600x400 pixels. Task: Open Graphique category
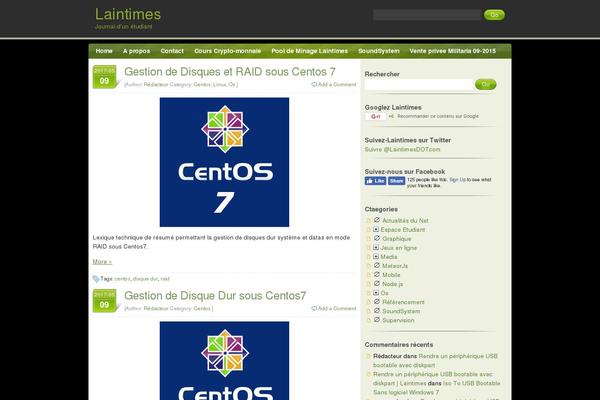click(x=396, y=239)
